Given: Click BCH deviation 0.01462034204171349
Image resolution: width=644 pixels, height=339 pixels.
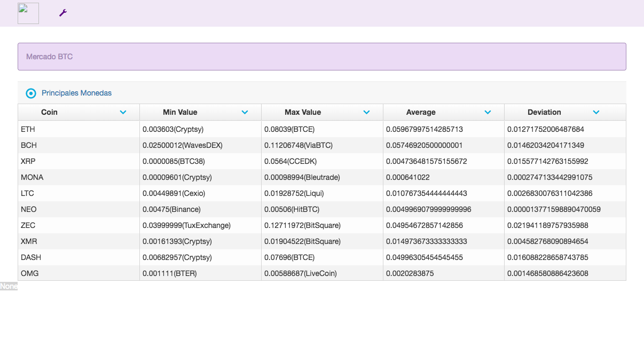Looking at the screenshot, I should 546,145.
